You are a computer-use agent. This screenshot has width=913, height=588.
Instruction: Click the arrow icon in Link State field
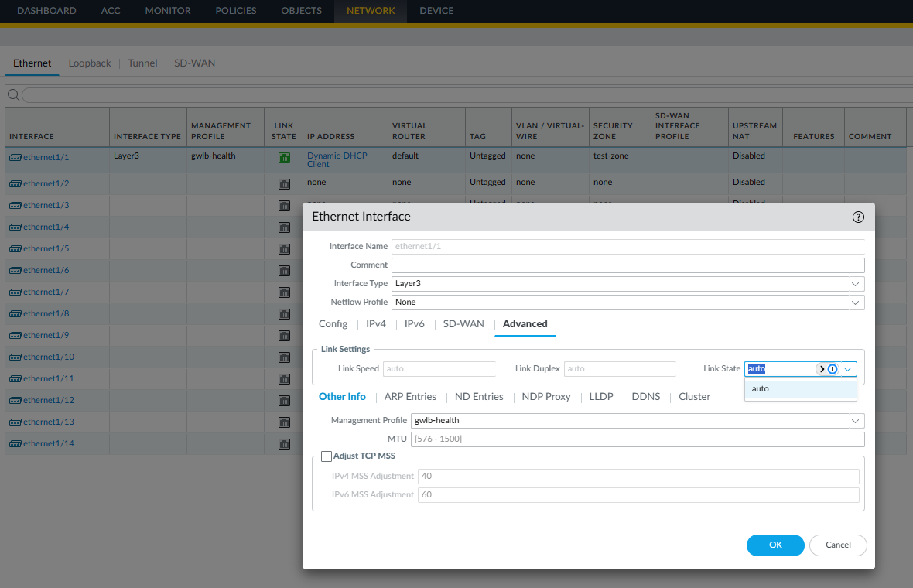821,369
